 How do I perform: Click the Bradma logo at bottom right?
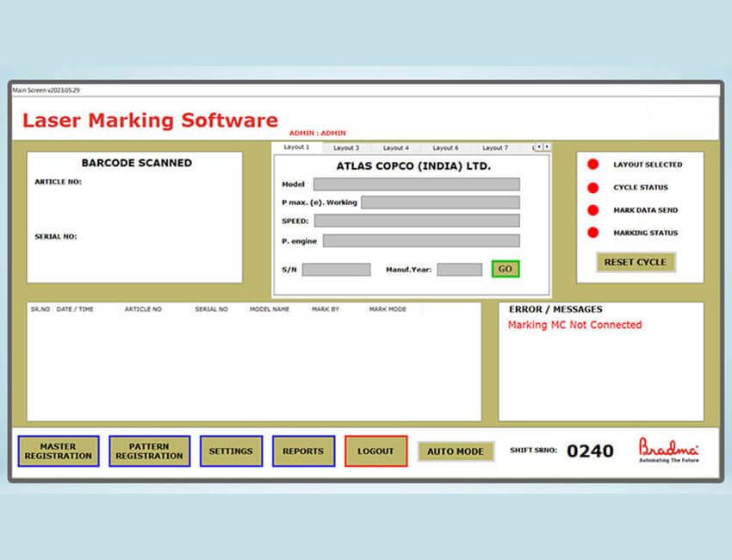click(x=669, y=450)
